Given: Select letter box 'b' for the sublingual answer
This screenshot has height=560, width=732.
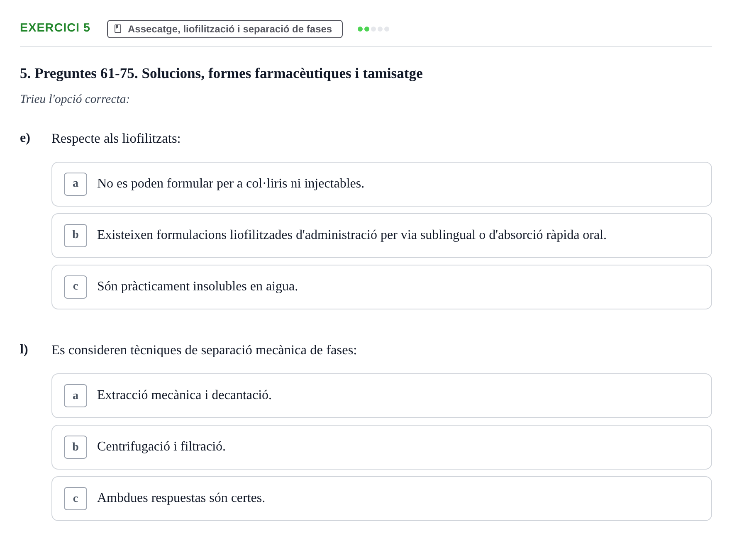Looking at the screenshot, I should coord(76,236).
